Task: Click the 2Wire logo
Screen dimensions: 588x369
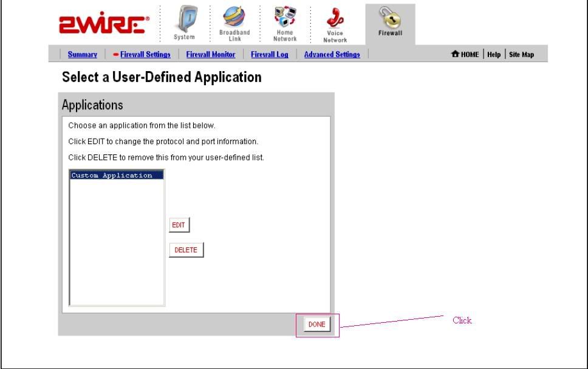Action: click(x=104, y=23)
